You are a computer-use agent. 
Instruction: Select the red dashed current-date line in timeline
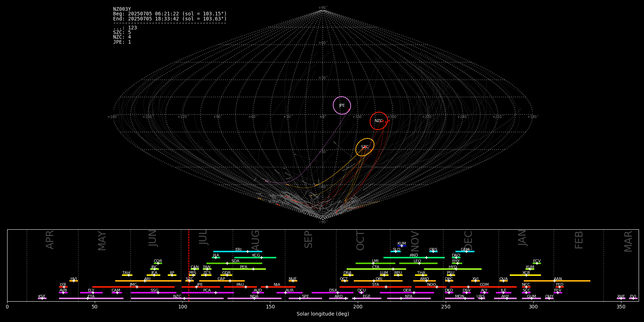click(189, 265)
